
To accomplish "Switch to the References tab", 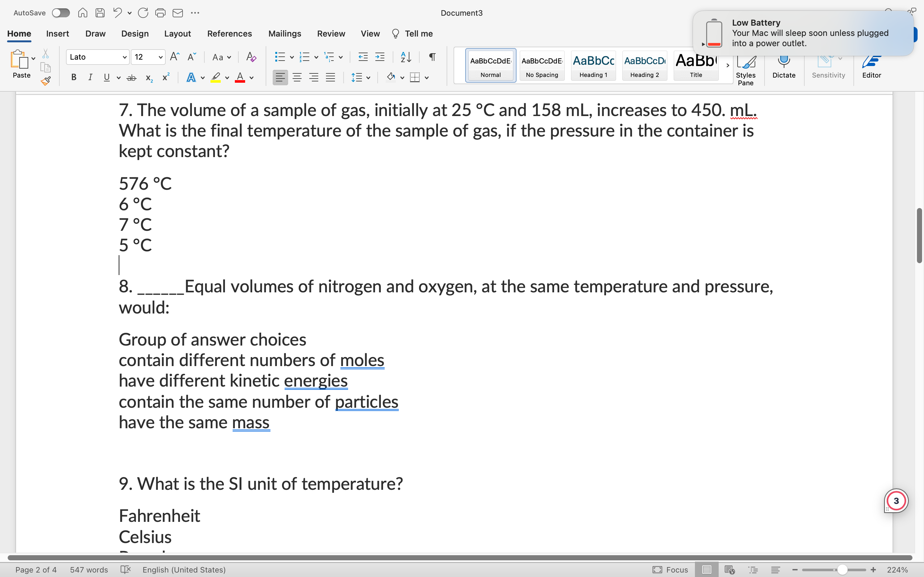I will click(x=229, y=34).
